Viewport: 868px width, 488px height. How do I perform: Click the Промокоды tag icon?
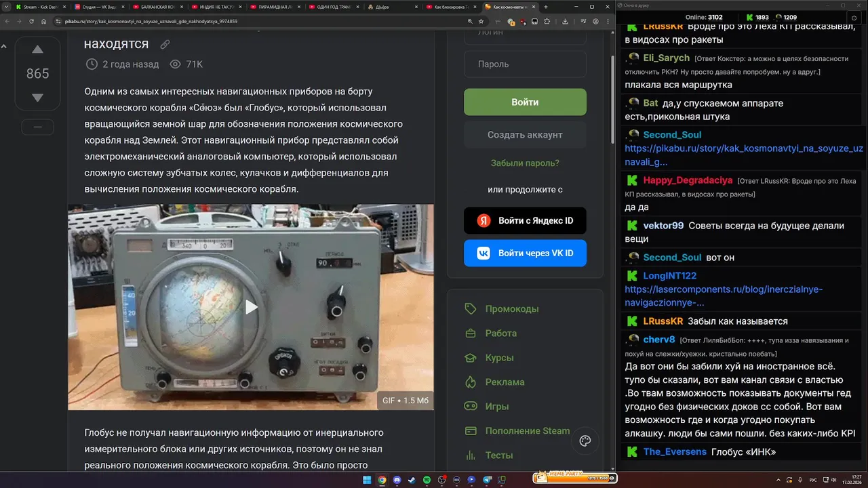(471, 309)
